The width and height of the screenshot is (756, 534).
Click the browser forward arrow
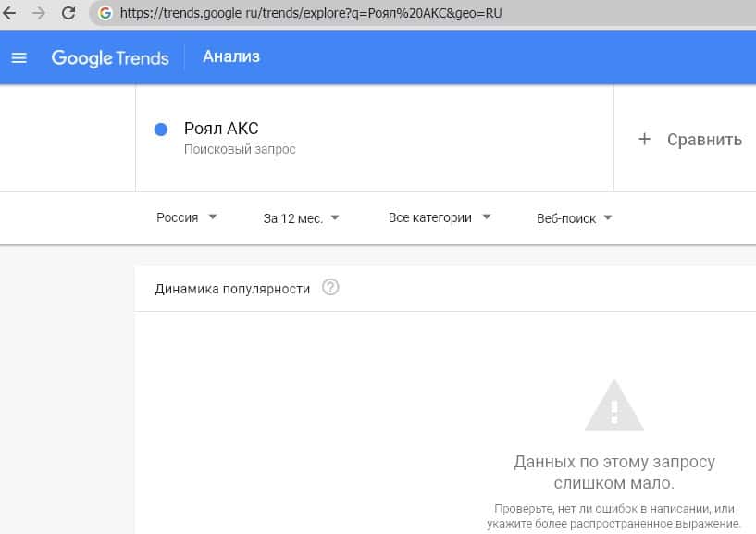38,14
